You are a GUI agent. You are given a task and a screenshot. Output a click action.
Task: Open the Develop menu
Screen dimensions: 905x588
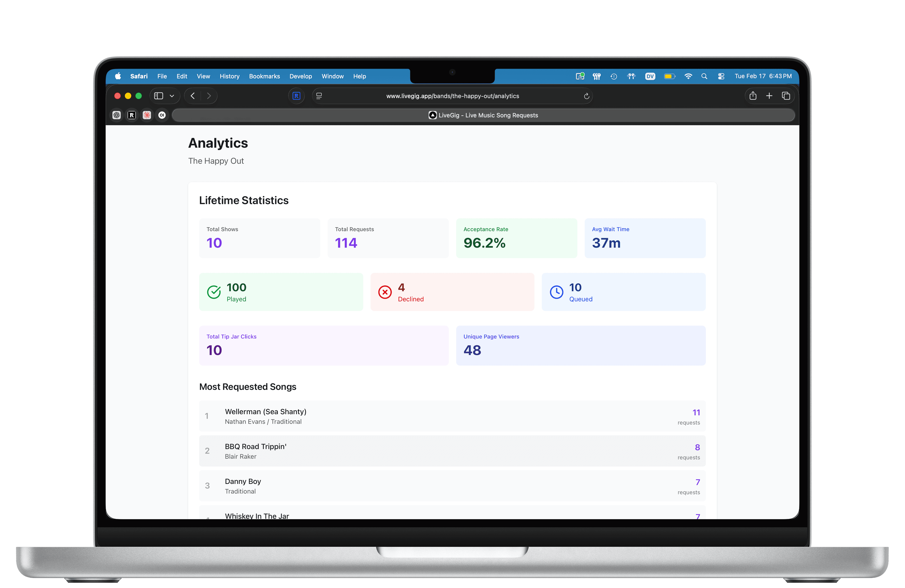300,76
